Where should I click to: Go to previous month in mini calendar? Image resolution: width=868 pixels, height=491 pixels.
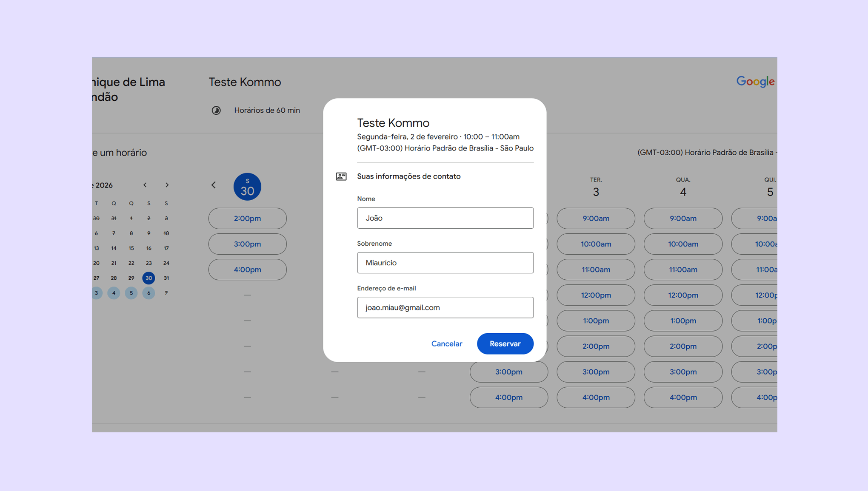point(145,185)
